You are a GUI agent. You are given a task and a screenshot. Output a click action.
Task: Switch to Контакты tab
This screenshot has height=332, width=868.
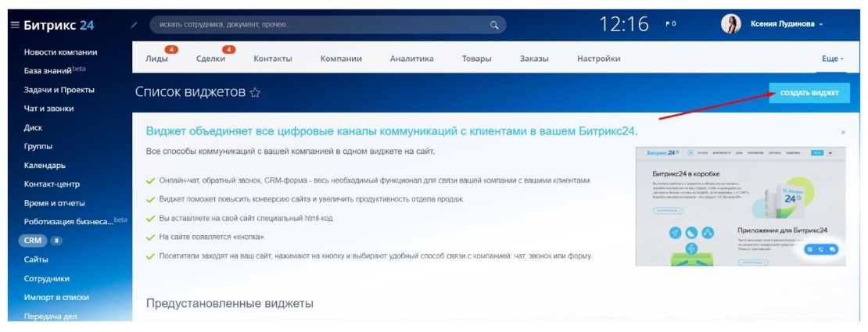point(272,59)
